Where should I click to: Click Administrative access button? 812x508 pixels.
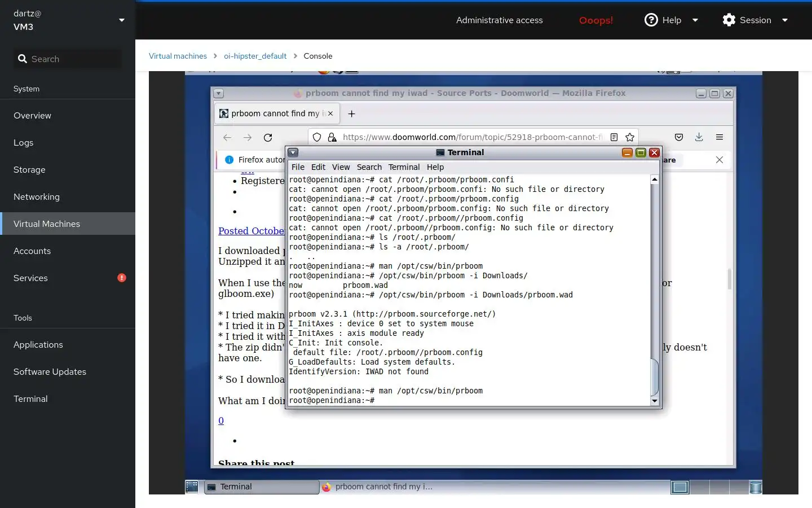pyautogui.click(x=499, y=20)
